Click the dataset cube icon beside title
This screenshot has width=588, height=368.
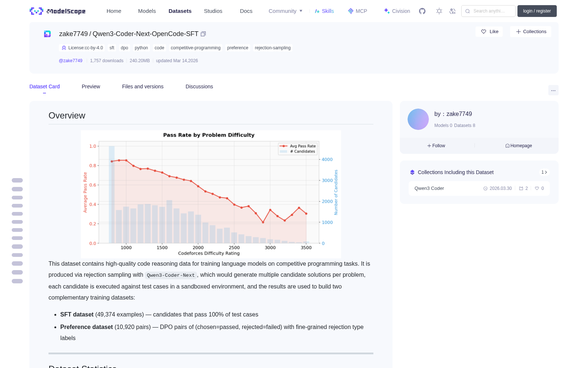(x=47, y=34)
